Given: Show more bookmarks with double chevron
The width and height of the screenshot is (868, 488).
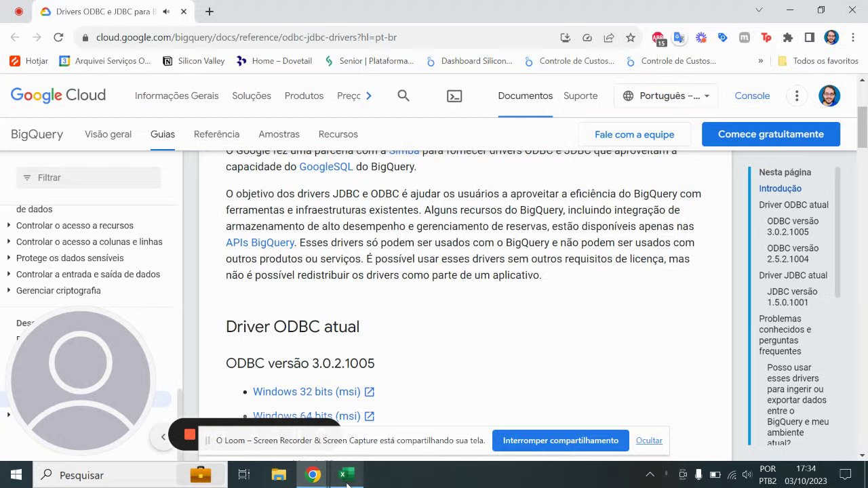Looking at the screenshot, I should point(760,61).
